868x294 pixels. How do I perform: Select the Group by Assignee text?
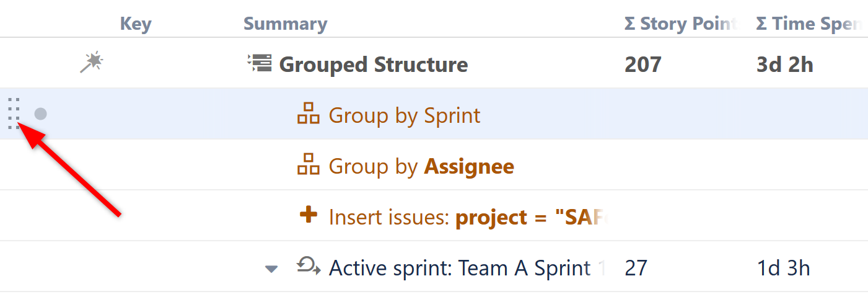pyautogui.click(x=421, y=166)
